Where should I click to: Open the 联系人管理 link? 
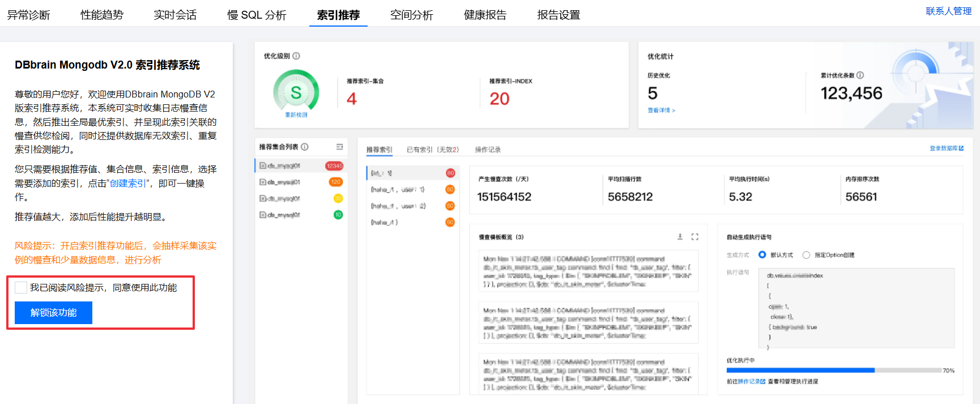(948, 11)
